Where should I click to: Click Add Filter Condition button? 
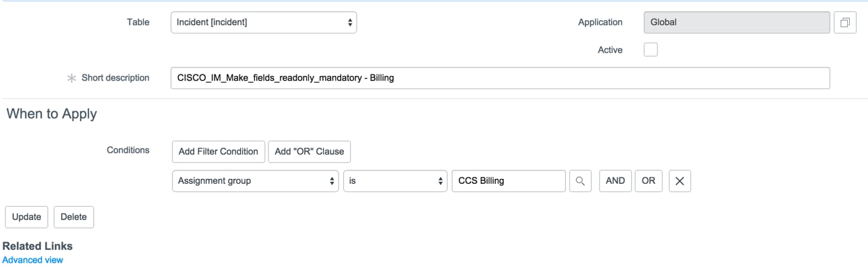pyautogui.click(x=219, y=152)
